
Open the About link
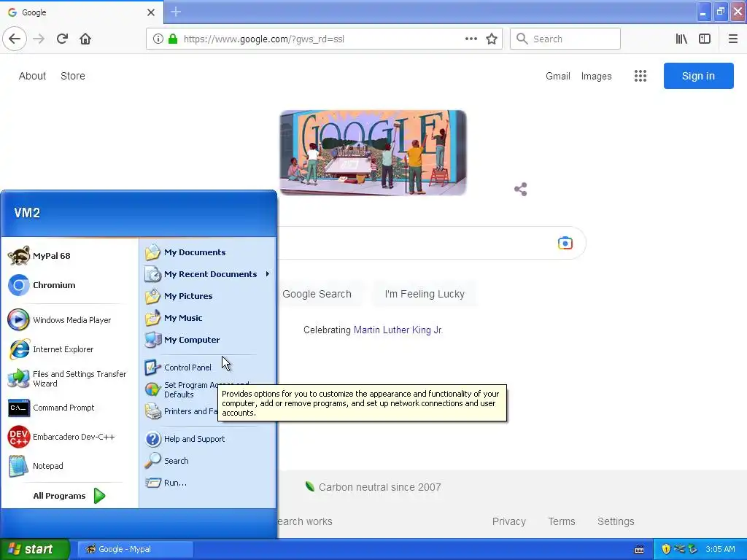(x=32, y=76)
